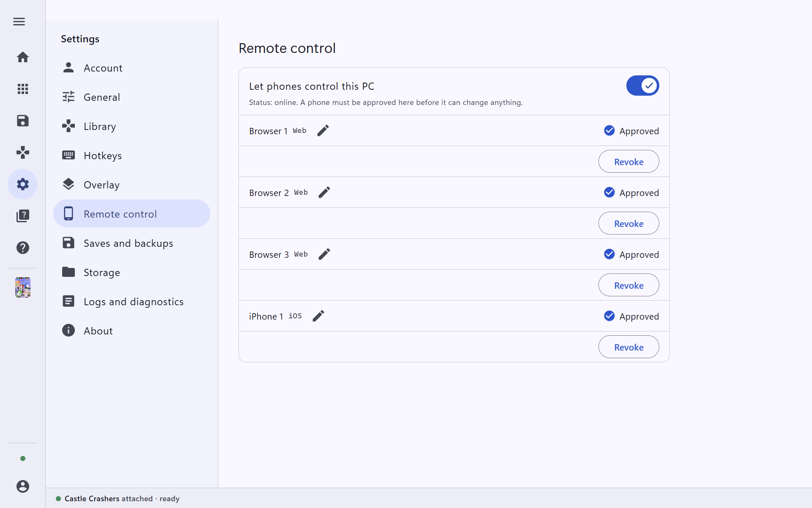The width and height of the screenshot is (812, 508).
Task: Click Castle Crashers attached status bar
Action: coord(118,499)
